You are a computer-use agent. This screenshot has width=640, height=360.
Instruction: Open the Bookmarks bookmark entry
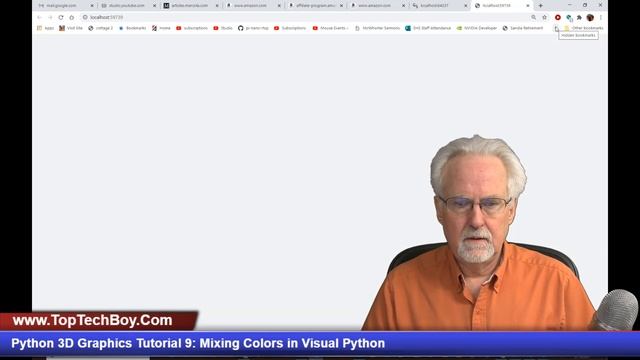tap(133, 28)
